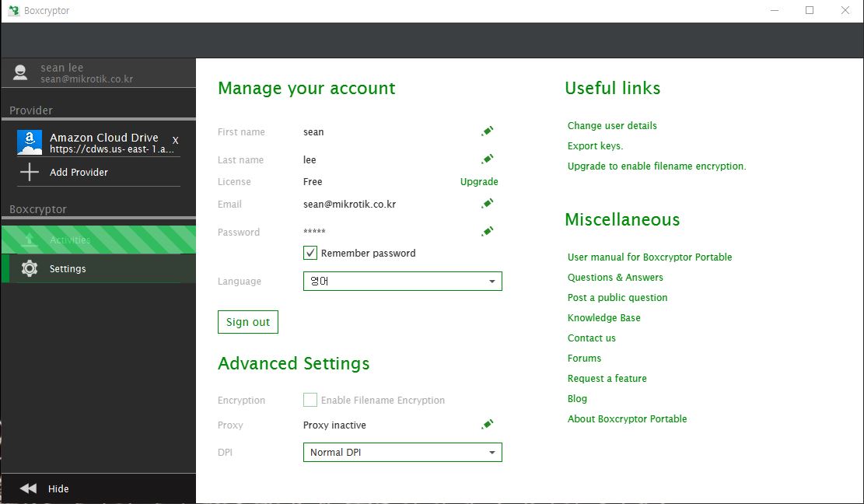Open Export keys link
The height and width of the screenshot is (504, 864).
pos(595,146)
